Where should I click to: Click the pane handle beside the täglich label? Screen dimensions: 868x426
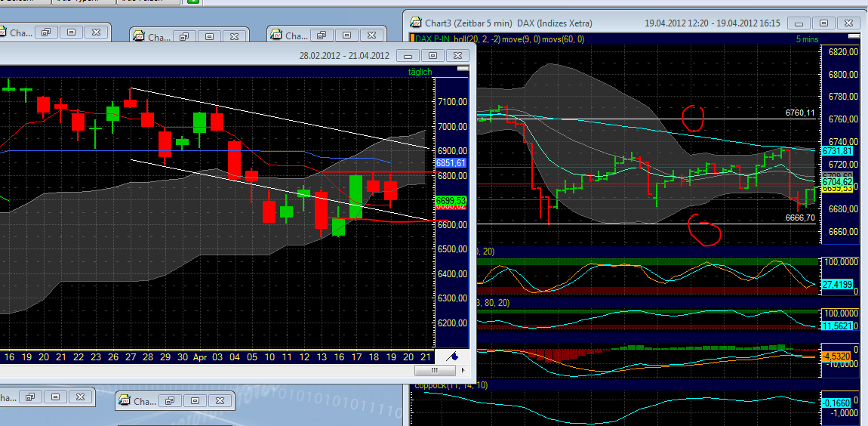point(463,69)
